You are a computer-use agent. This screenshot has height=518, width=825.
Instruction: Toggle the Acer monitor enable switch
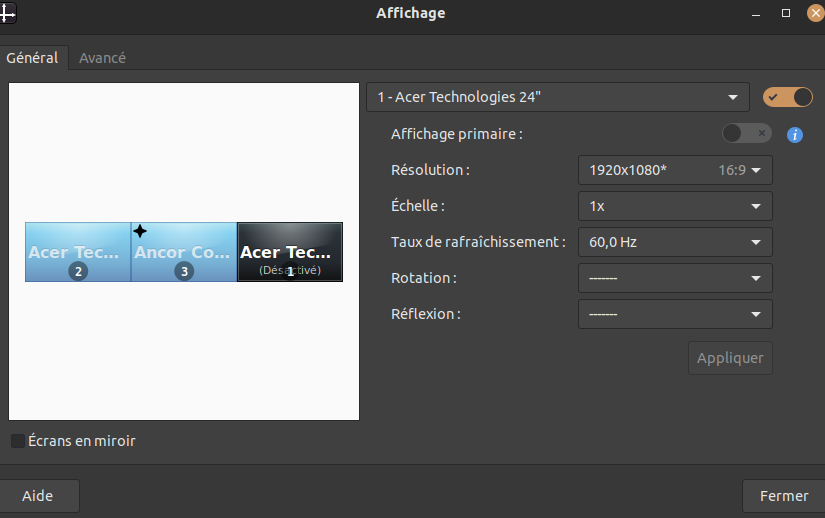click(787, 97)
